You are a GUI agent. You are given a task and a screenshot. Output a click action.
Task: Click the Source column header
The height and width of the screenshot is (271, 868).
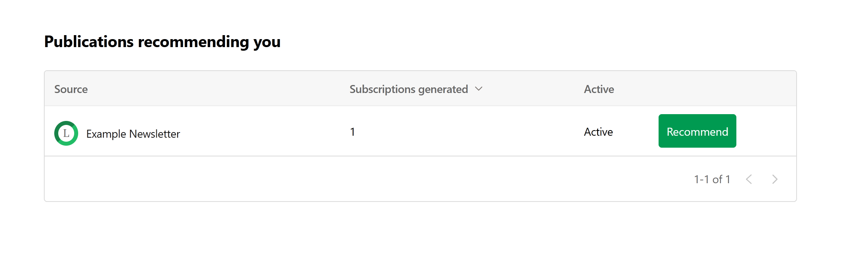(x=71, y=89)
